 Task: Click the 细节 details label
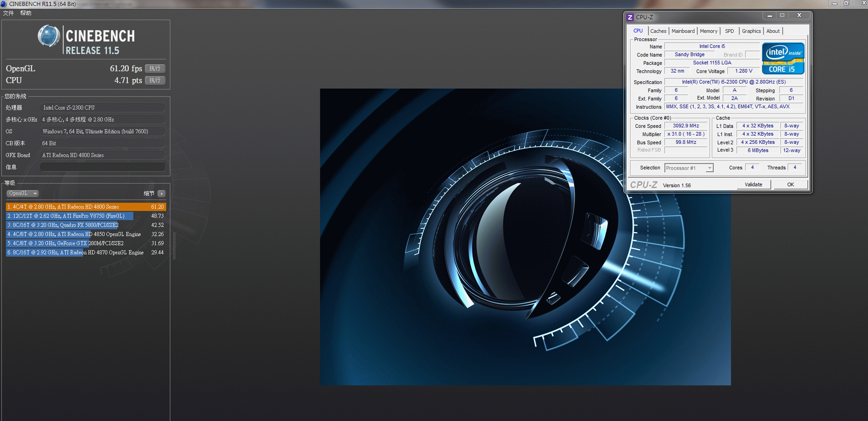(149, 194)
